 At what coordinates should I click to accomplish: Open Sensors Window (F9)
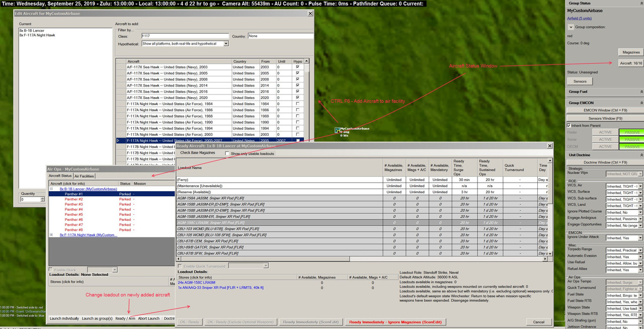[605, 118]
